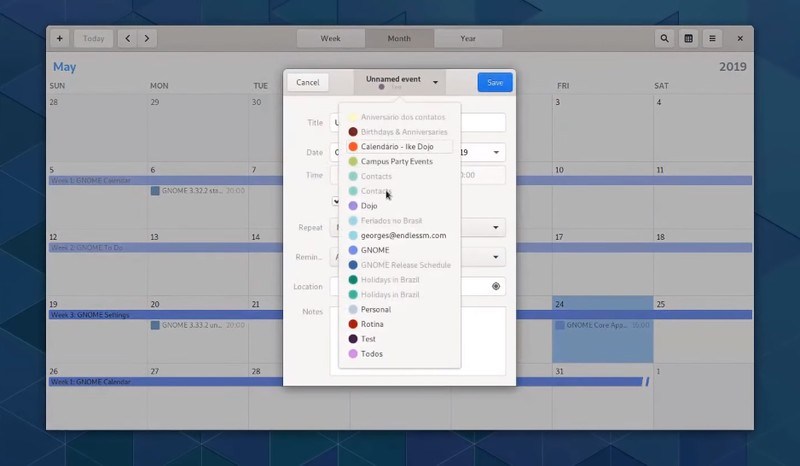Image resolution: width=800 pixels, height=466 pixels.
Task: Toggle the Unnamed event calendar selector dropdown
Action: pyautogui.click(x=400, y=82)
